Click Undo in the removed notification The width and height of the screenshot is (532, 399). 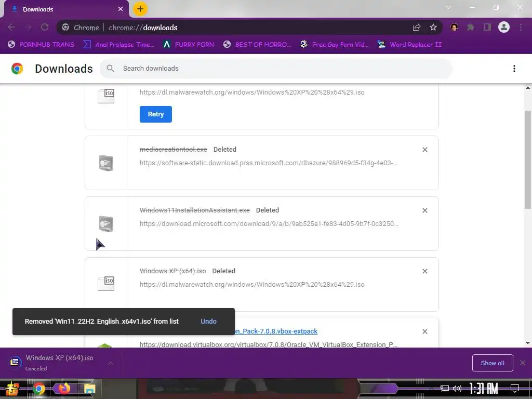click(x=208, y=321)
